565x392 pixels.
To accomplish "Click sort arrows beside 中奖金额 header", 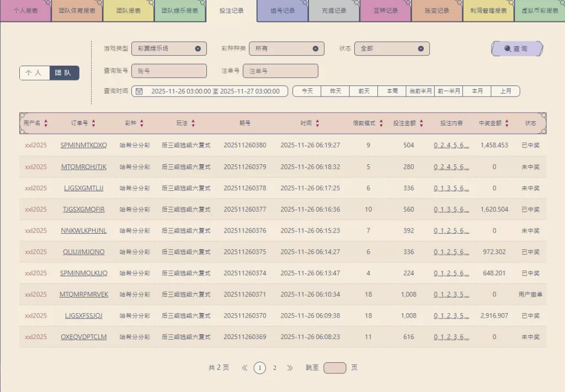I will (x=507, y=123).
